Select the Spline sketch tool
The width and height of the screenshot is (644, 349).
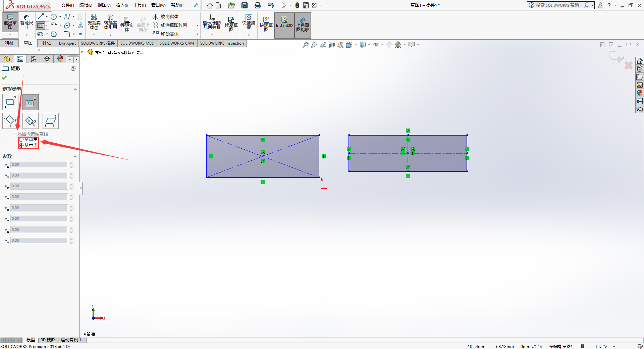coord(67,17)
